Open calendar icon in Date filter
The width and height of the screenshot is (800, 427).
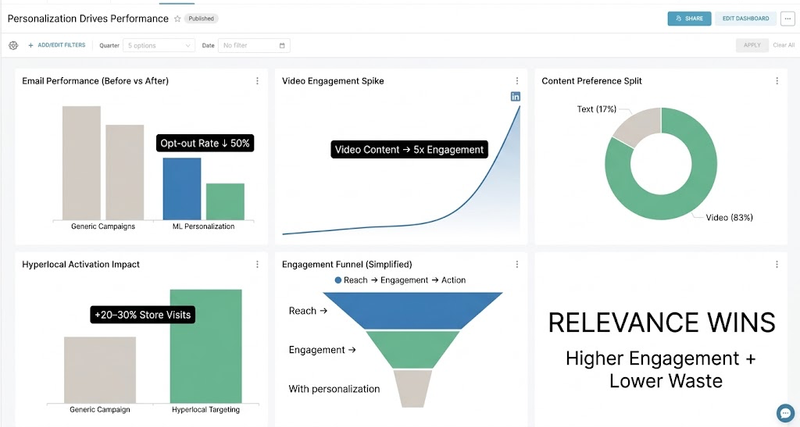click(282, 45)
